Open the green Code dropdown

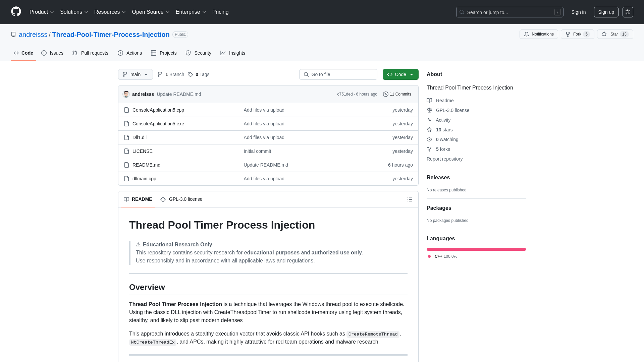click(400, 74)
